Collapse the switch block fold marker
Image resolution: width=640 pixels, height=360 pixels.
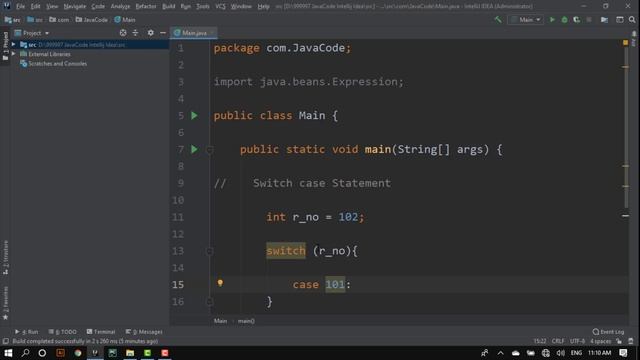tap(209, 251)
